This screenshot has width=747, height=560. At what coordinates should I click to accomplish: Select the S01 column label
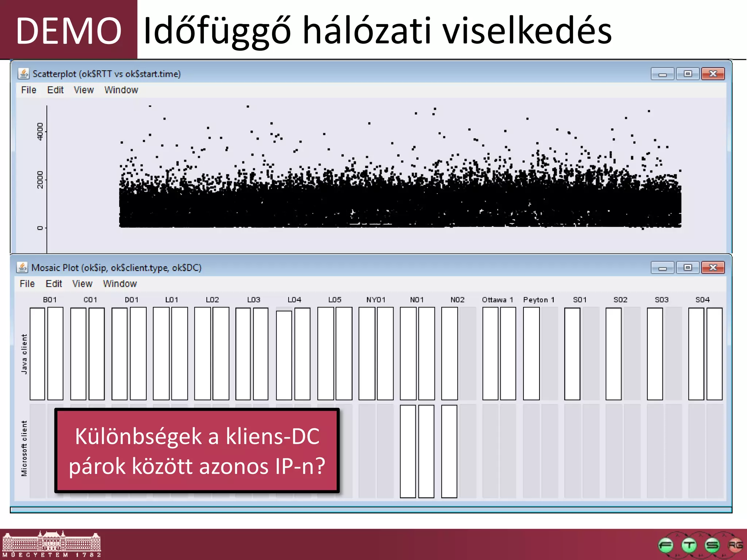click(580, 300)
